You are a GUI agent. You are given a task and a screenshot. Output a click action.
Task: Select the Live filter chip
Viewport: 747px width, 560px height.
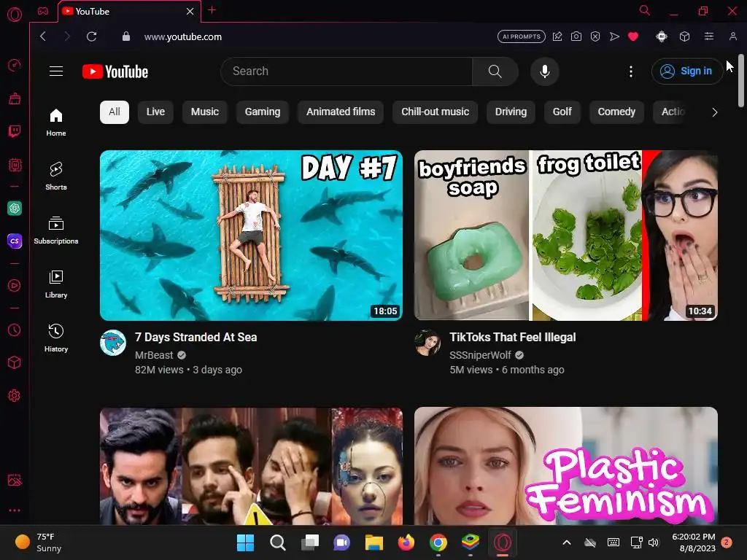coord(155,112)
